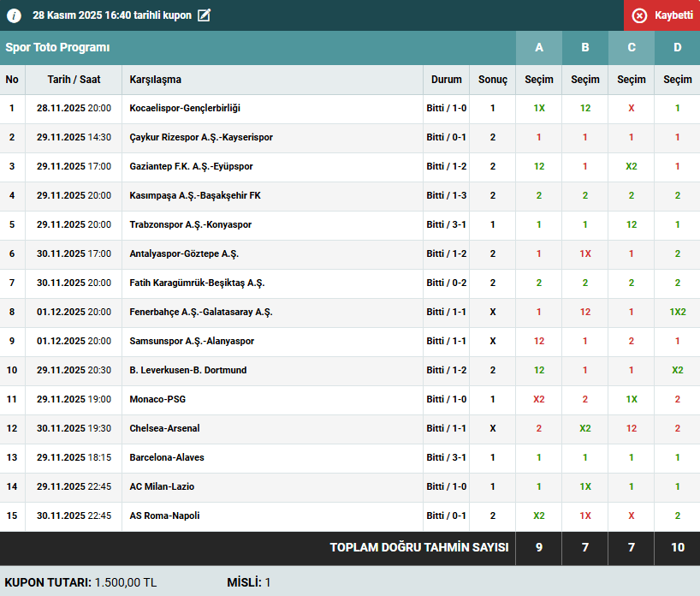The height and width of the screenshot is (596, 700).
Task: Click column A's X2 pick for Monaco-PSG
Action: (x=539, y=399)
